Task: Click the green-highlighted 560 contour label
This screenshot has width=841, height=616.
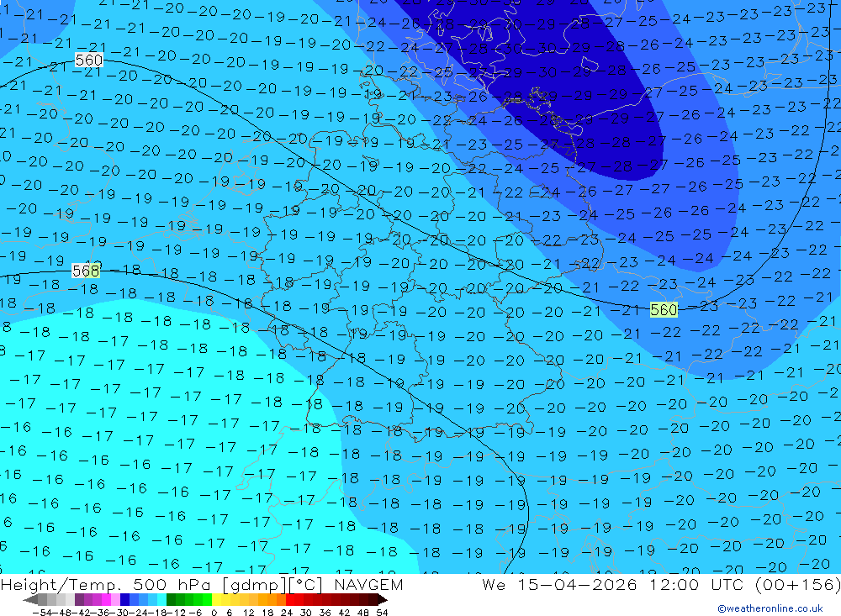Action: (x=664, y=309)
